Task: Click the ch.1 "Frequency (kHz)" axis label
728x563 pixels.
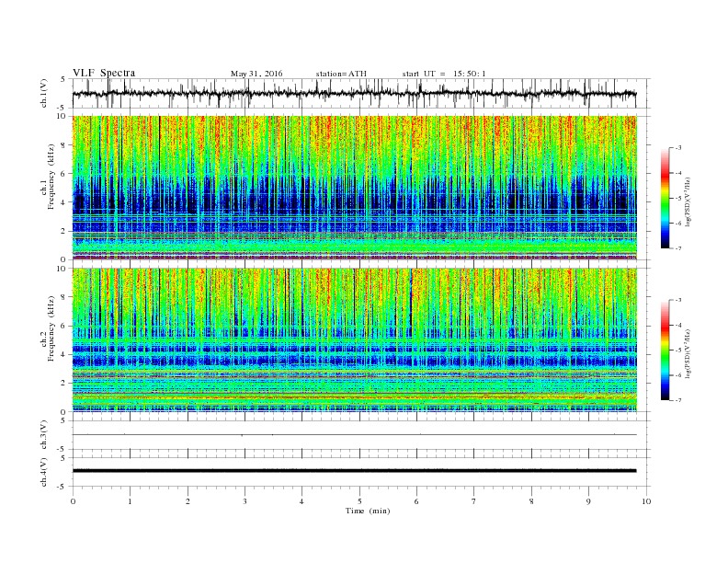Action: [x=51, y=177]
